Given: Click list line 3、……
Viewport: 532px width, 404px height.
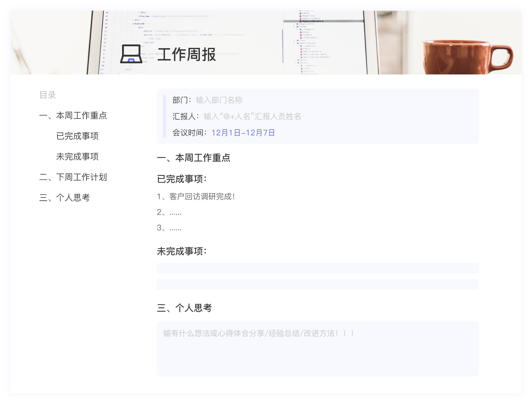Looking at the screenshot, I should click(169, 228).
